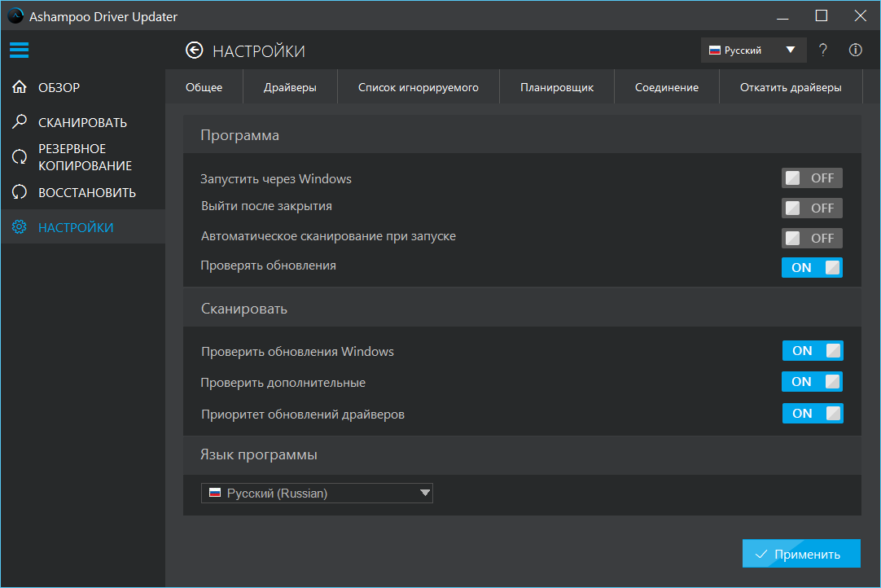Image resolution: width=881 pixels, height=588 pixels.
Task: Click the question mark help icon
Action: tap(823, 50)
